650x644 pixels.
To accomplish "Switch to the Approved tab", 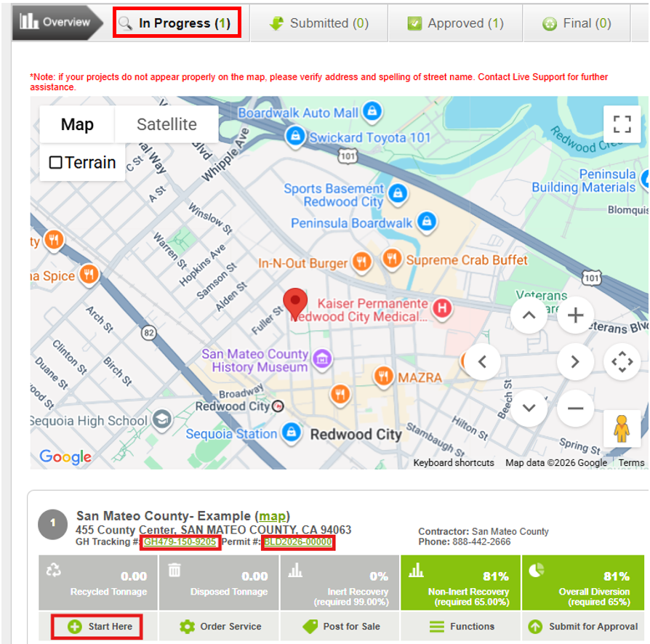I will click(456, 23).
